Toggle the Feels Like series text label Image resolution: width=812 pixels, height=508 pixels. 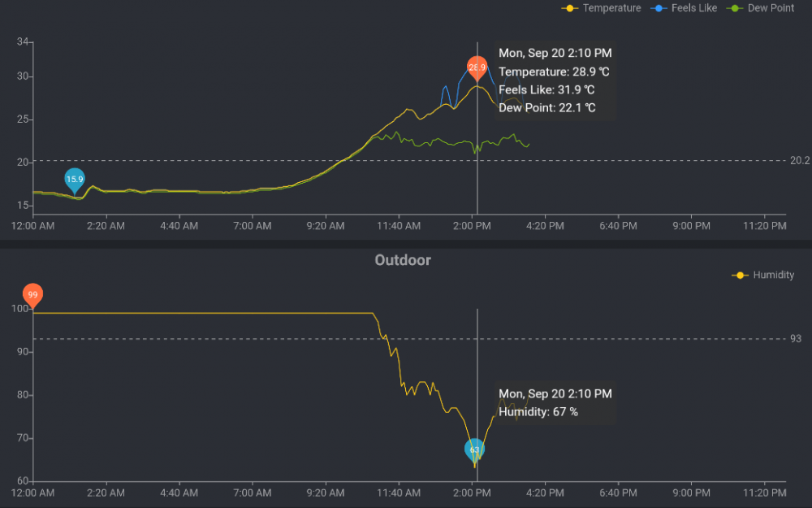[694, 8]
